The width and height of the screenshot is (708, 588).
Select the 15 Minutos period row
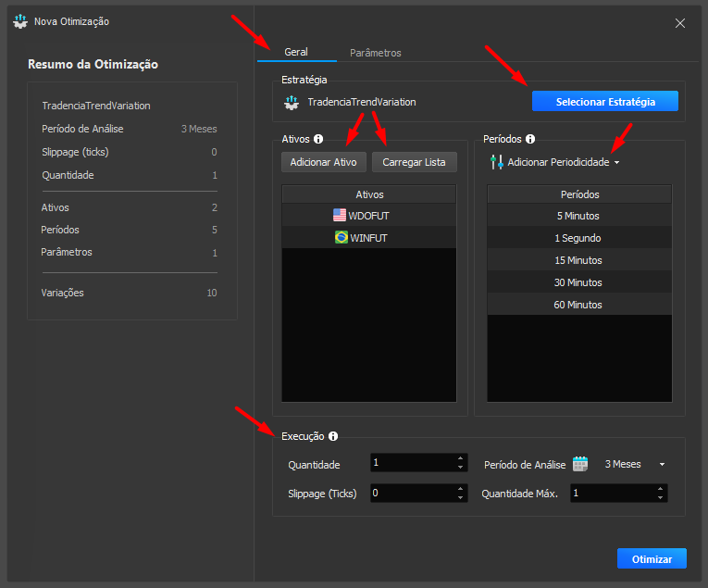(579, 259)
